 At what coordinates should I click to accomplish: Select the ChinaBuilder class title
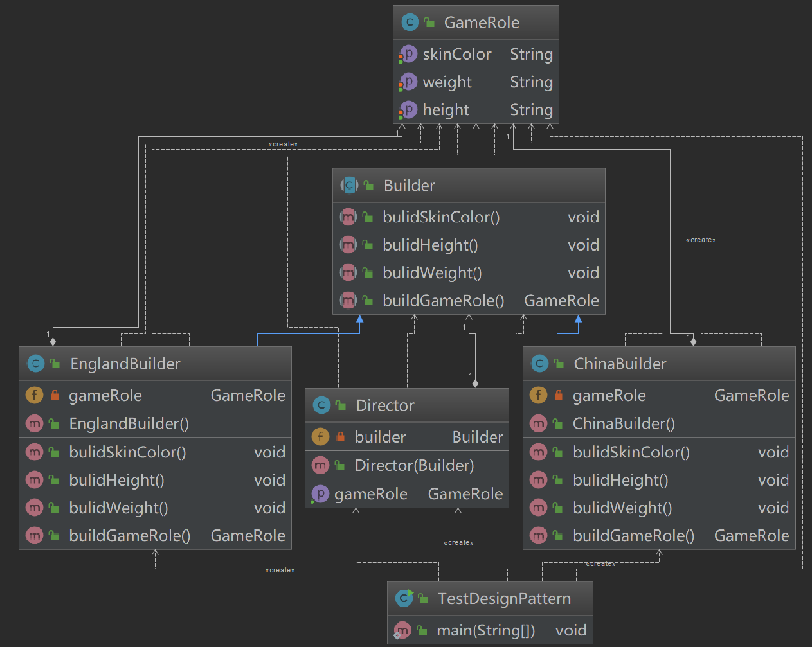point(620,364)
